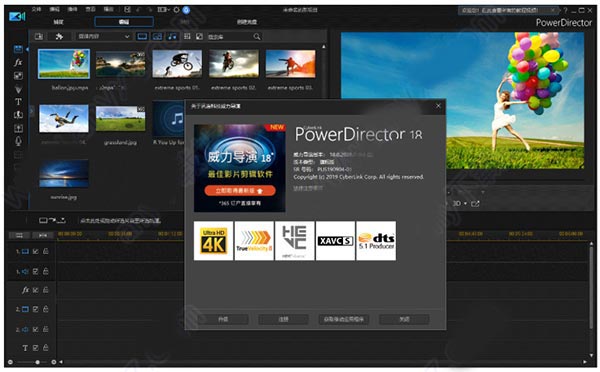Screen dimensions: 600x372
Task: Open the 查看 View menu
Action: pos(90,9)
